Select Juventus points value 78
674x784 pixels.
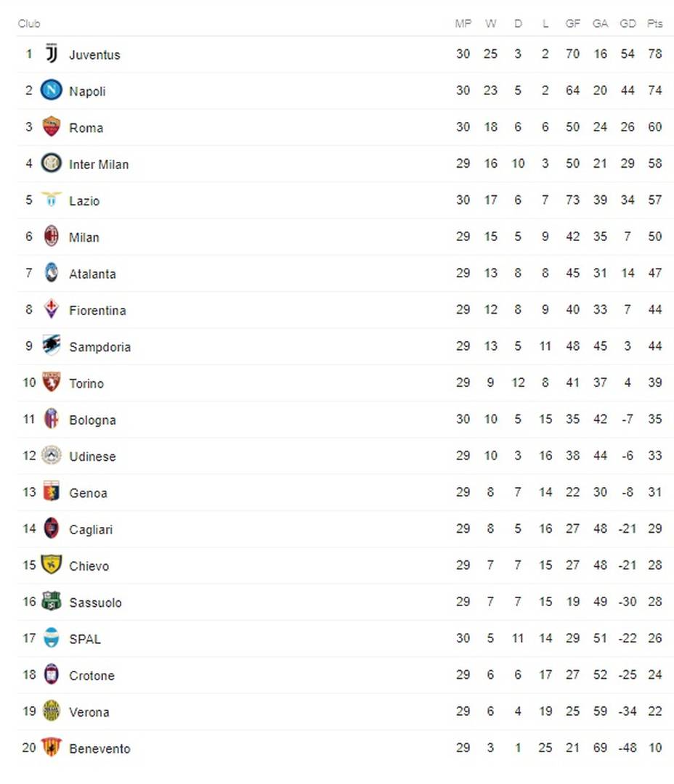[x=654, y=54]
